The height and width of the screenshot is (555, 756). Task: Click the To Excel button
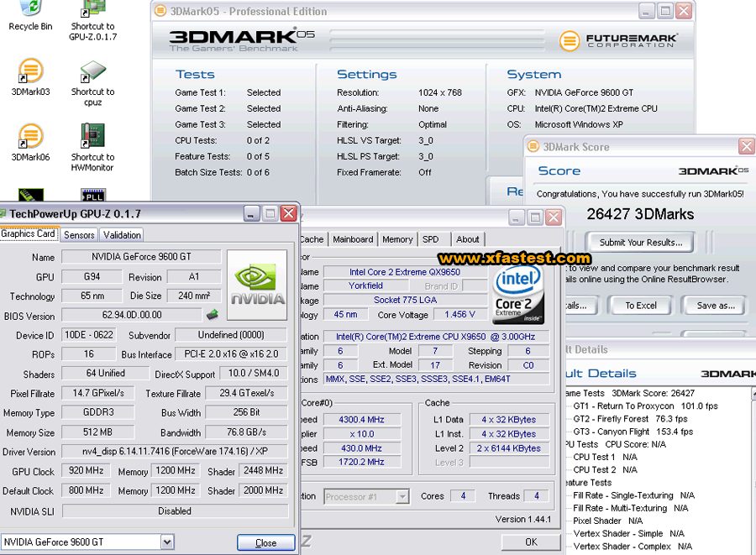click(x=640, y=306)
